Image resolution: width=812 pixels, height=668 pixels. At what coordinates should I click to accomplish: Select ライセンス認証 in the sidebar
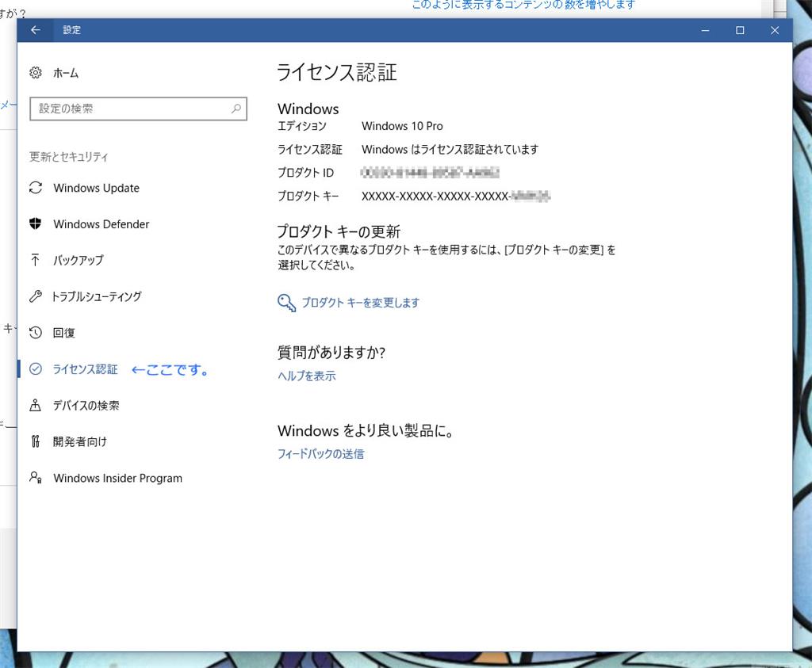click(x=86, y=369)
